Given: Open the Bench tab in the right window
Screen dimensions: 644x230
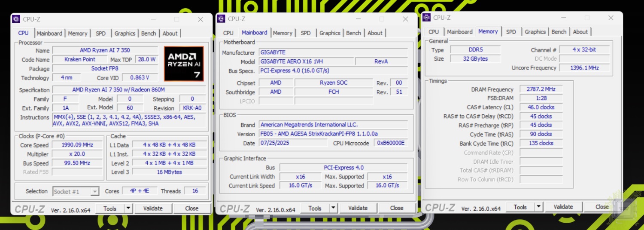Looking at the screenshot, I should 559,31.
